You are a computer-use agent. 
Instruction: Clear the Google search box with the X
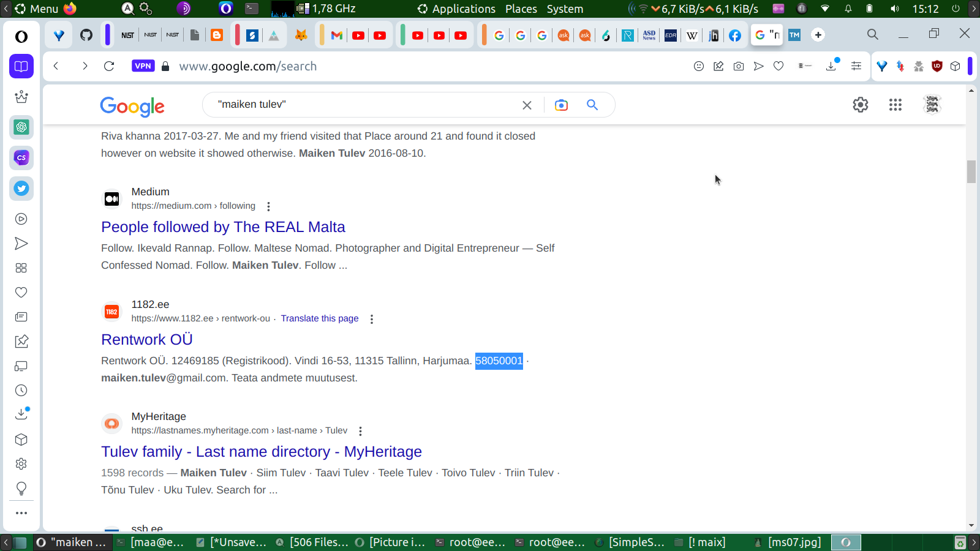(x=527, y=105)
